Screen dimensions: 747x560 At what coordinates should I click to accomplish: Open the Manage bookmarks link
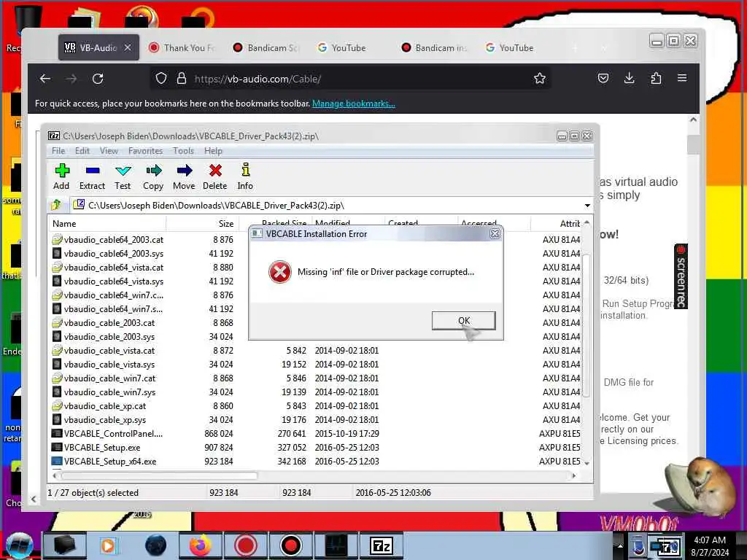(354, 104)
